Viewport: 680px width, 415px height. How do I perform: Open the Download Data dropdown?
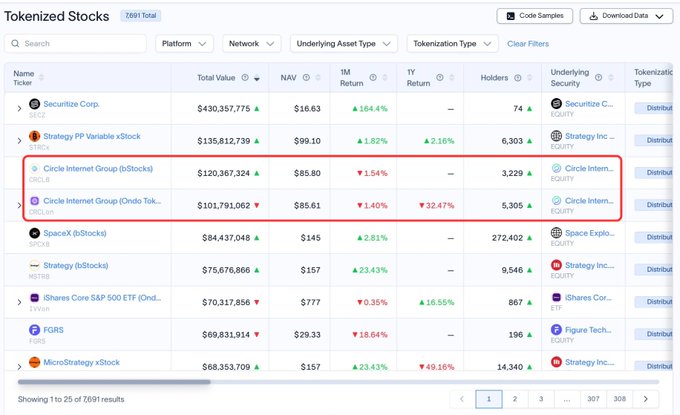point(626,16)
